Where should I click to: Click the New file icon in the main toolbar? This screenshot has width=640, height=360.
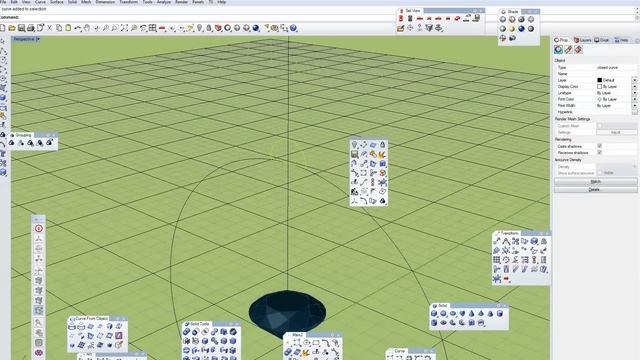2,28
